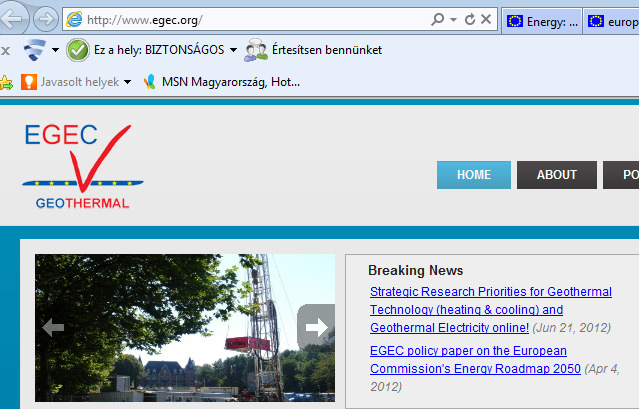The image size is (639, 409).
Task: Click the browser Forward arrow button
Action: [46, 19]
